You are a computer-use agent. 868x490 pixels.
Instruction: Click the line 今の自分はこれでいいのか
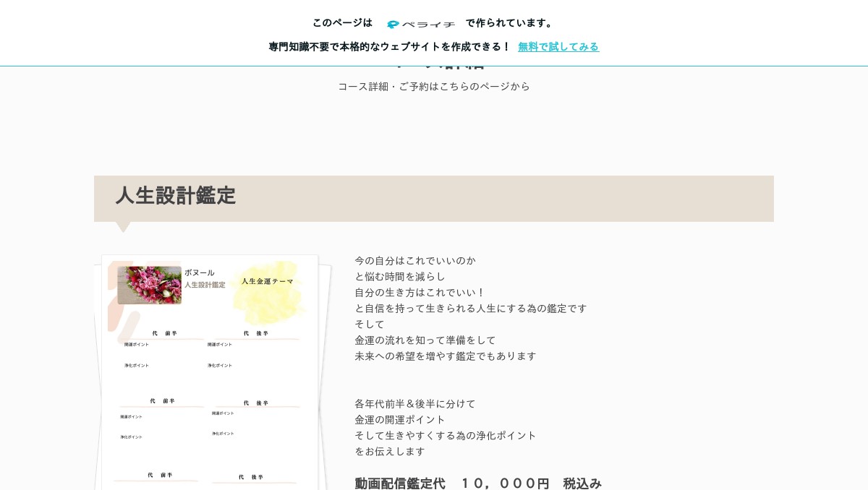point(415,260)
